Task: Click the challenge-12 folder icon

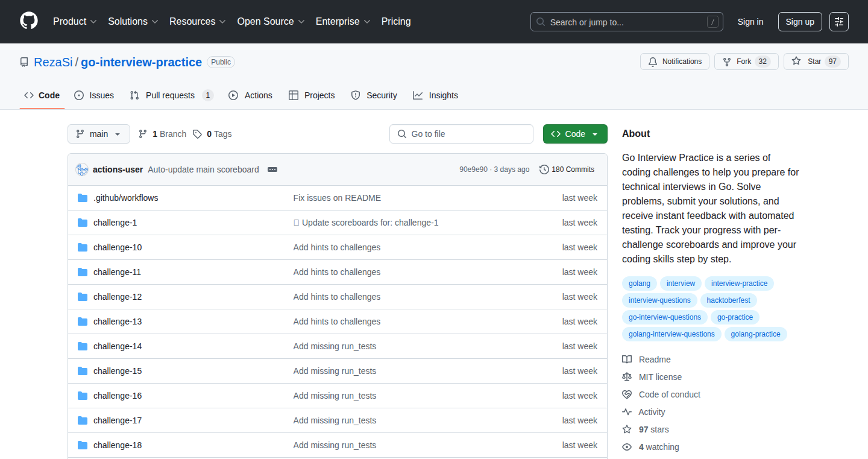Action: pos(83,297)
